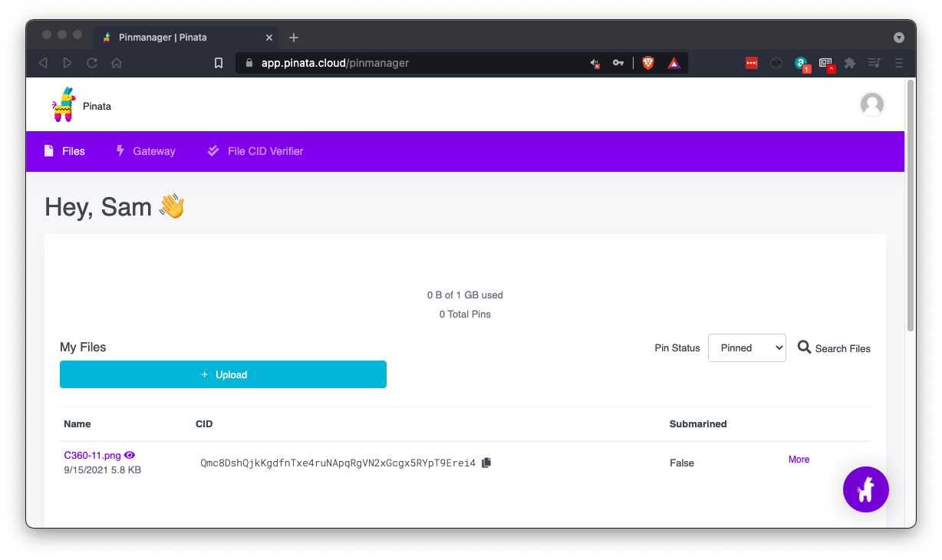
Task: Click the '9/15/2021 5.8 KB' file details
Action: pos(102,469)
